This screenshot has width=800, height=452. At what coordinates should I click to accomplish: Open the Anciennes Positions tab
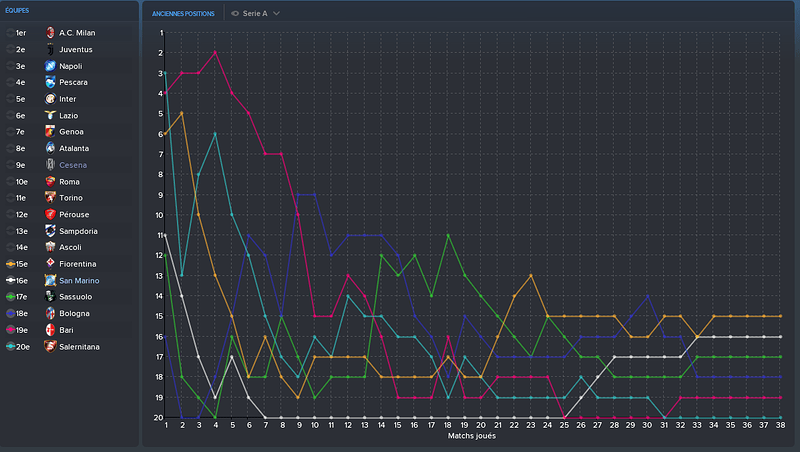click(x=183, y=14)
